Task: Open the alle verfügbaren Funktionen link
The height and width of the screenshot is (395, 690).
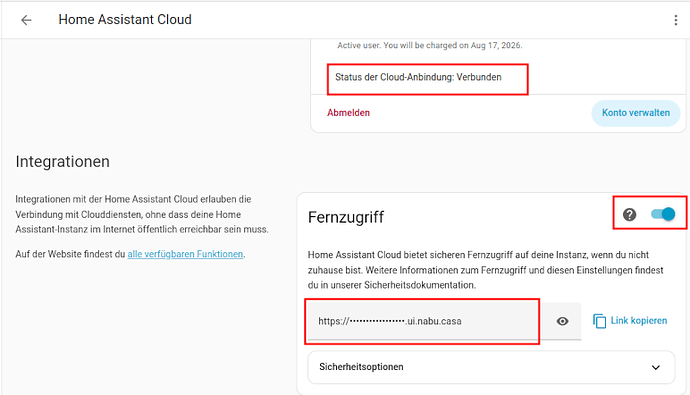Action: (x=185, y=254)
